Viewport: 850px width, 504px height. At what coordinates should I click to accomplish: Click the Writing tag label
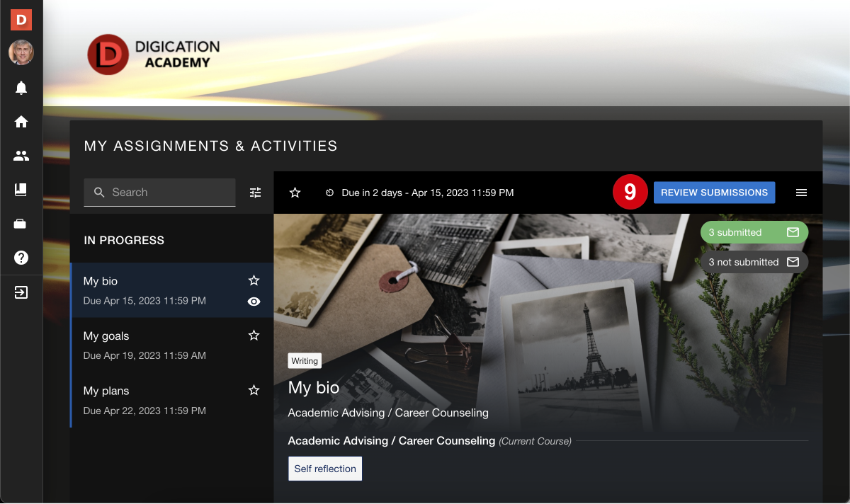point(305,361)
